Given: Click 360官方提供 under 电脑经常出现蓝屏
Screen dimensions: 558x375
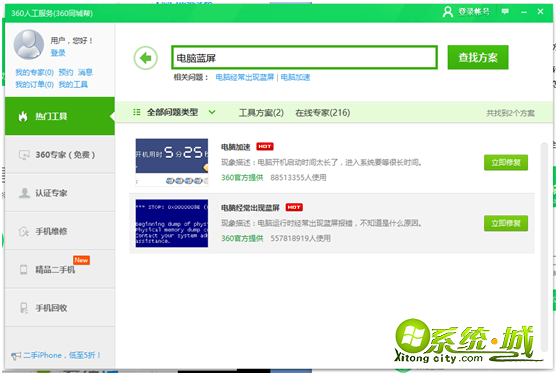Looking at the screenshot, I should (x=242, y=238).
